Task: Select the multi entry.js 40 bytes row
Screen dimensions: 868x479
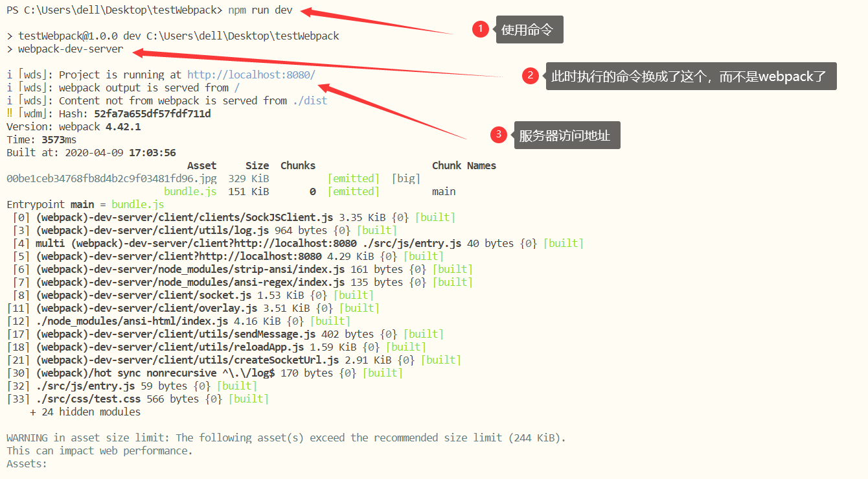Action: pos(298,243)
